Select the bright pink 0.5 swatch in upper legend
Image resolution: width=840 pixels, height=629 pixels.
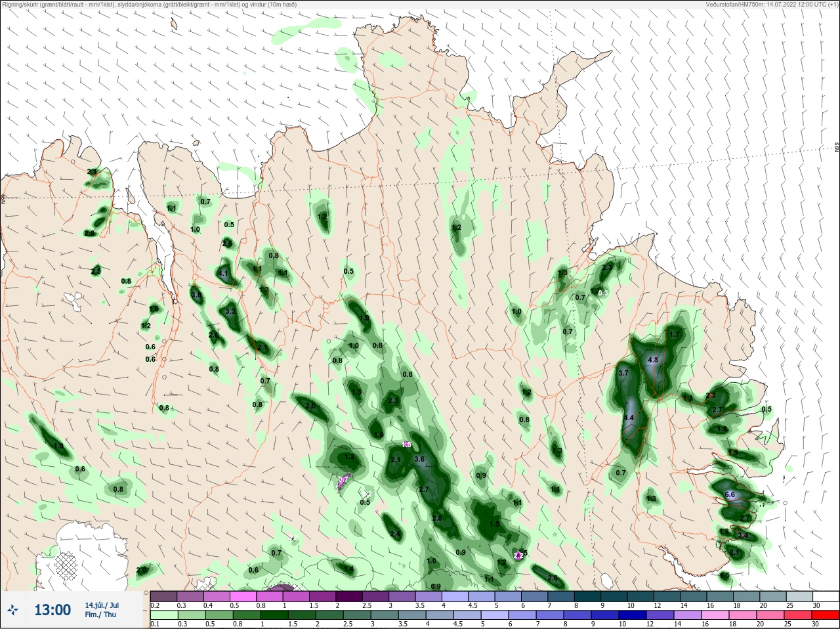[243, 596]
